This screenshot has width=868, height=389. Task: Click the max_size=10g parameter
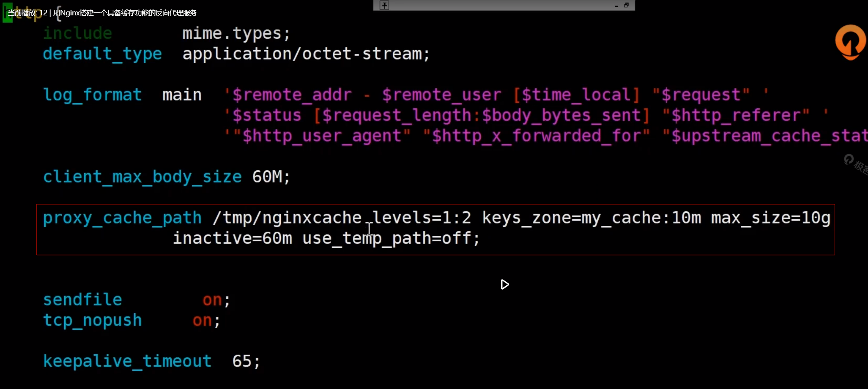[771, 218]
